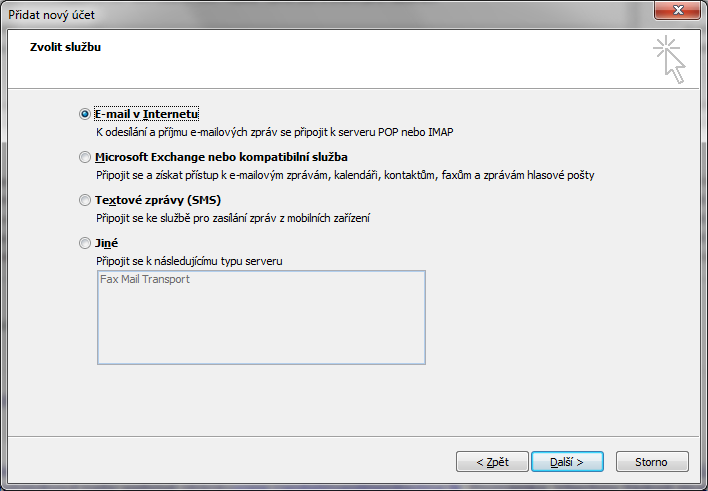
Task: Click the Textové zprávy (SMS) label text
Action: [x=158, y=200]
